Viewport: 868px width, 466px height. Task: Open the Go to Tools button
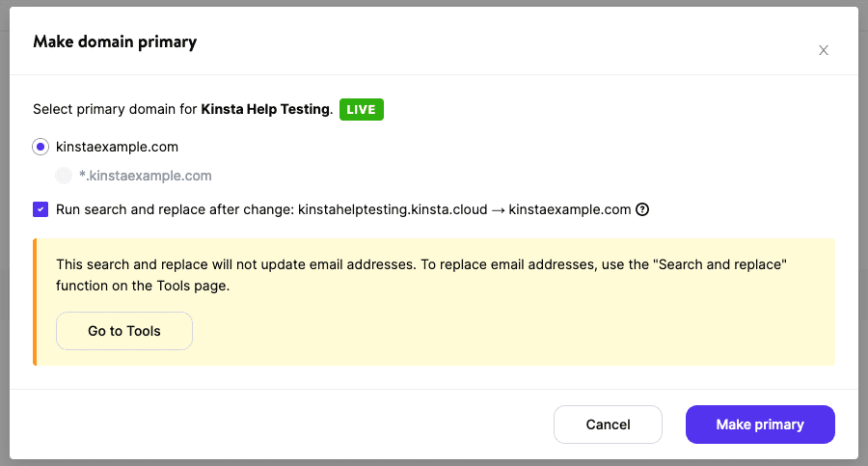[x=124, y=331]
